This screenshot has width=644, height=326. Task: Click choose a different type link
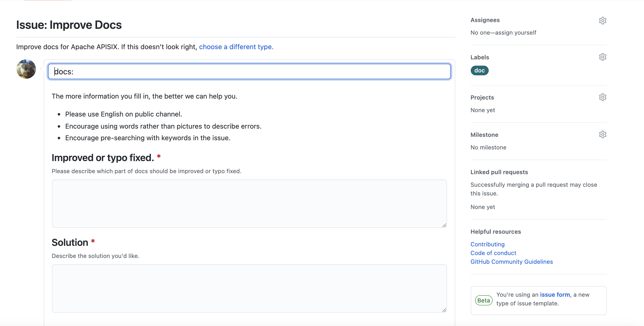point(236,47)
